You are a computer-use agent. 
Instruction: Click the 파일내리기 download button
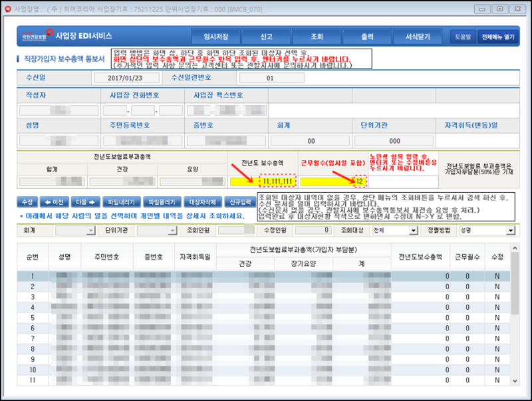coord(121,201)
